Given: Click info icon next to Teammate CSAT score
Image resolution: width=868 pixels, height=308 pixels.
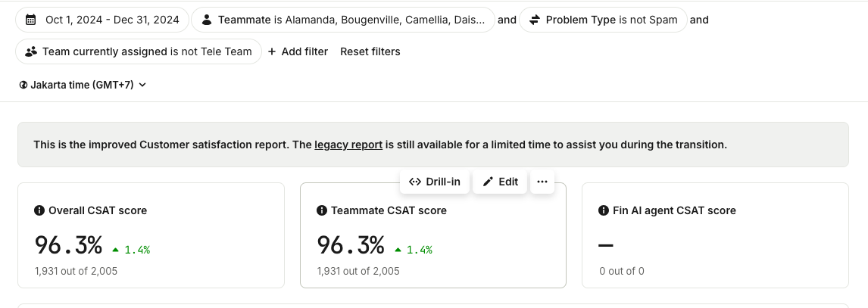Looking at the screenshot, I should (x=322, y=210).
